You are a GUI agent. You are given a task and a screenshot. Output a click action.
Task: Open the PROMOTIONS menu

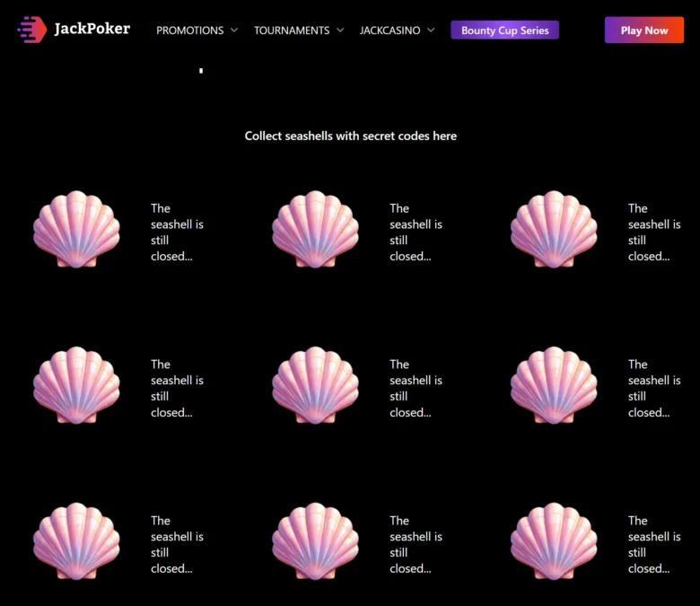[189, 31]
